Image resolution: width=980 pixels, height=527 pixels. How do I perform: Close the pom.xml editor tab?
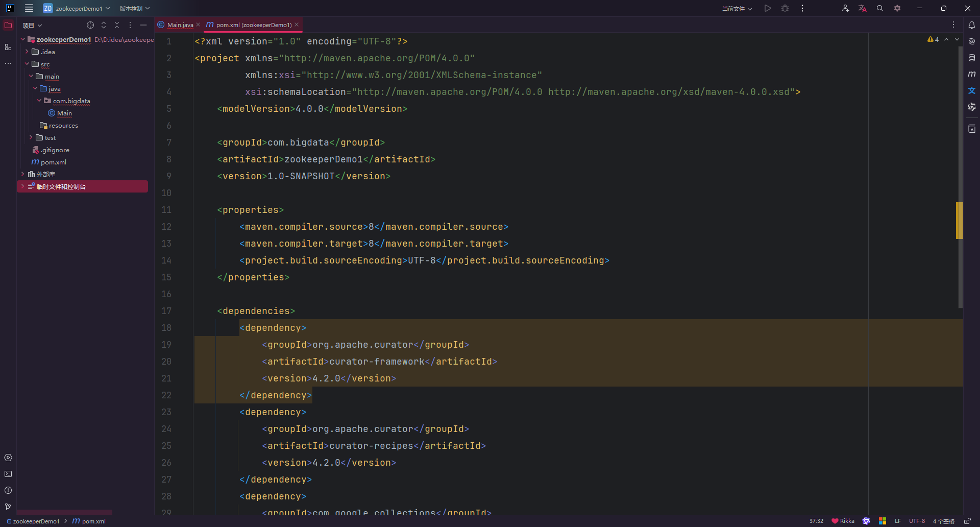(297, 25)
